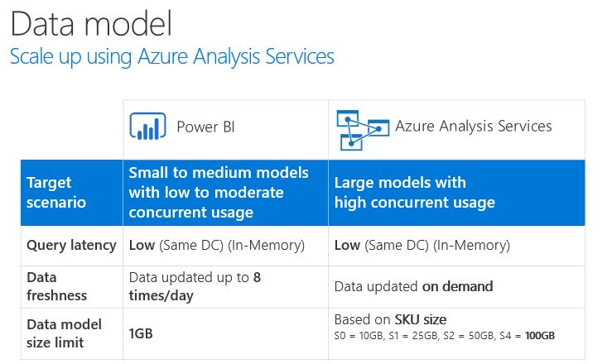Click the "Azure Analysis Services" column header text
Viewport: 612px width, 364px height.
473,127
